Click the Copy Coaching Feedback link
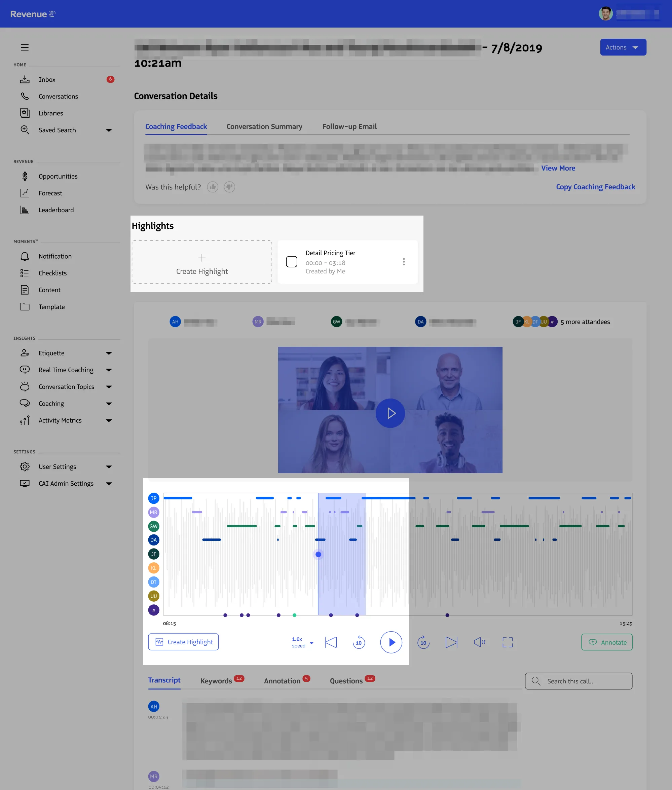Viewport: 672px width, 790px height. click(595, 187)
